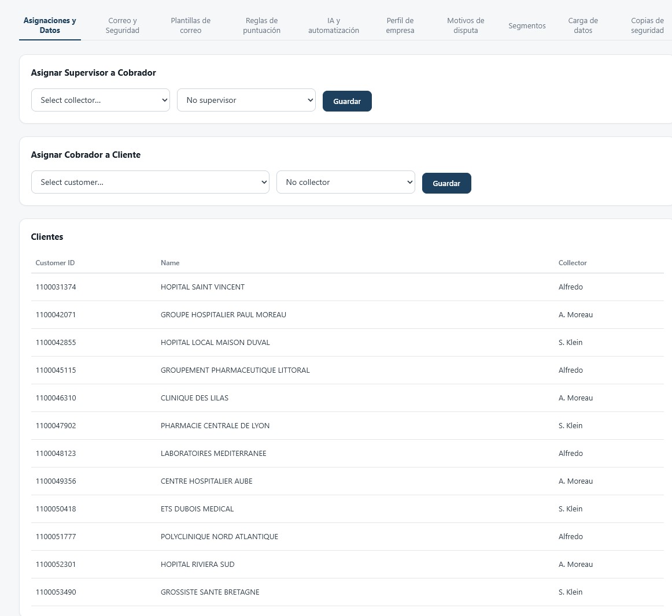Expand the Select collector dropdown
This screenshot has width=672, height=616.
click(100, 100)
